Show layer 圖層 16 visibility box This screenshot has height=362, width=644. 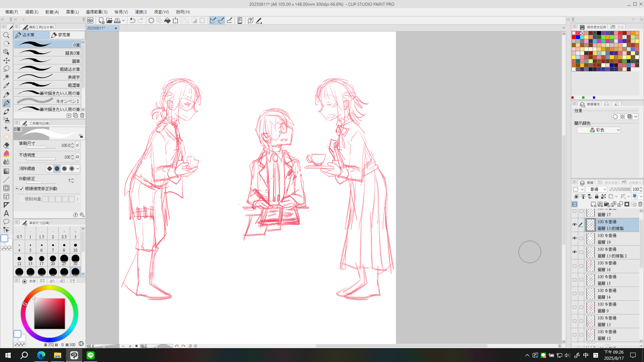pyautogui.click(x=575, y=266)
